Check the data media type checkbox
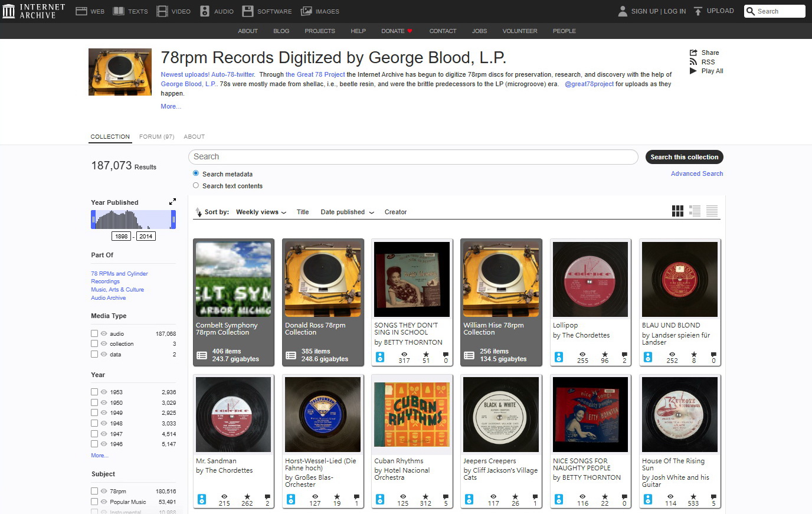812x514 pixels. coord(94,354)
